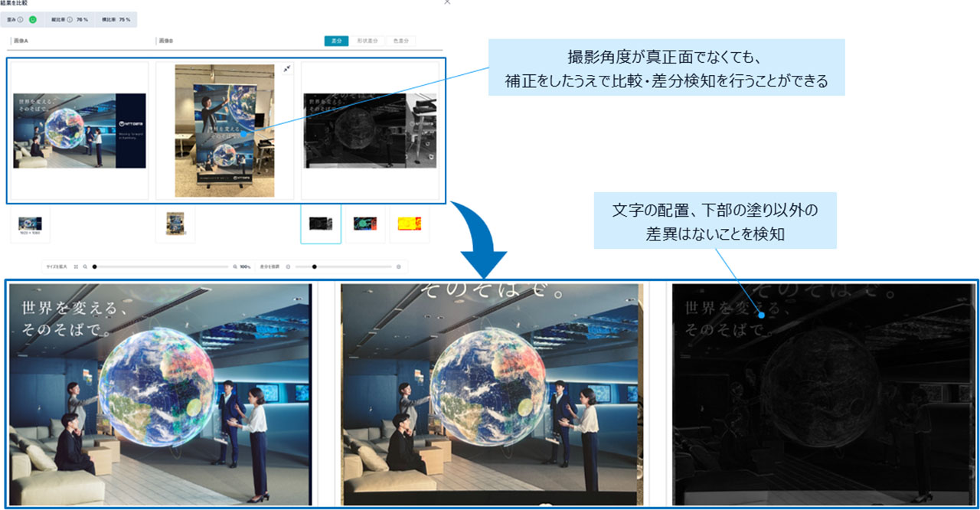The width and height of the screenshot is (980, 510).
Task: Click the 差分を強調 info icon
Action: click(x=288, y=266)
